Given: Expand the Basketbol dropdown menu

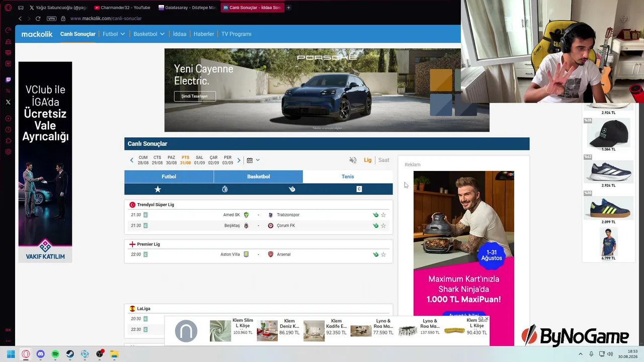Looking at the screenshot, I should coord(149,34).
